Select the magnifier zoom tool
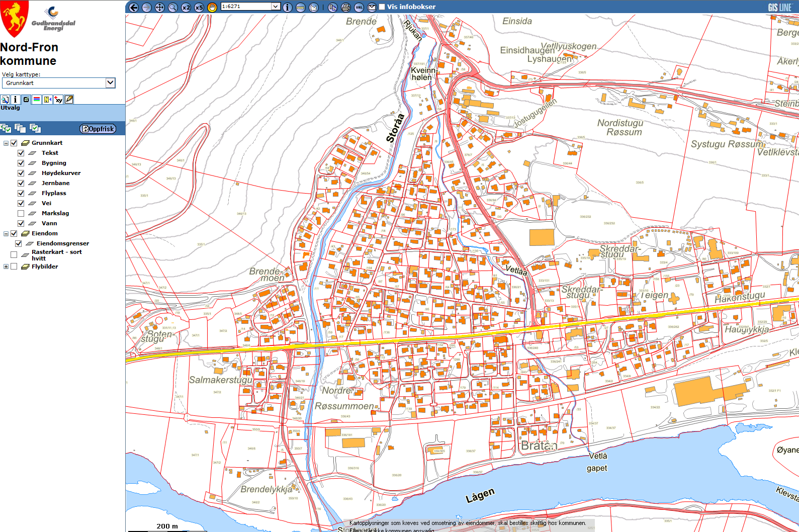Viewport: 799px width, 532px height. coord(173,7)
